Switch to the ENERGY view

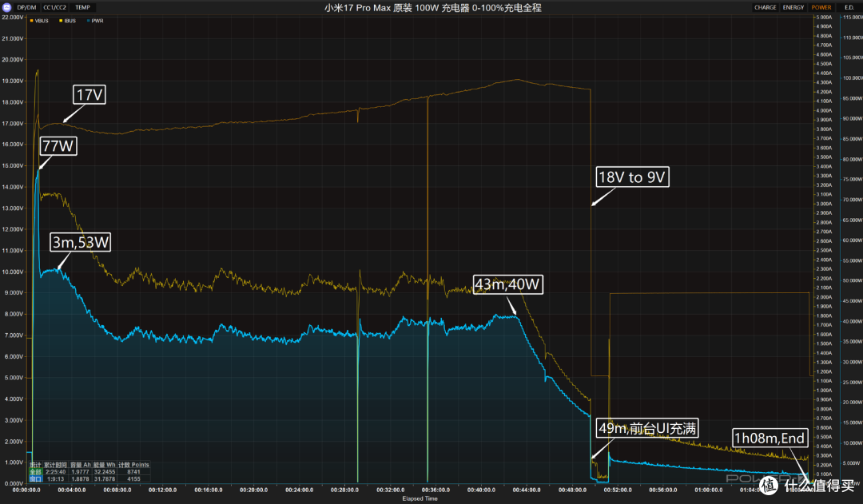(793, 7)
